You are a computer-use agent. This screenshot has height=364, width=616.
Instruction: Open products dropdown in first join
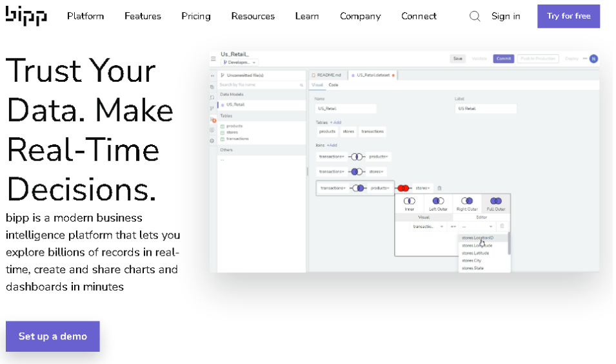[x=379, y=157]
